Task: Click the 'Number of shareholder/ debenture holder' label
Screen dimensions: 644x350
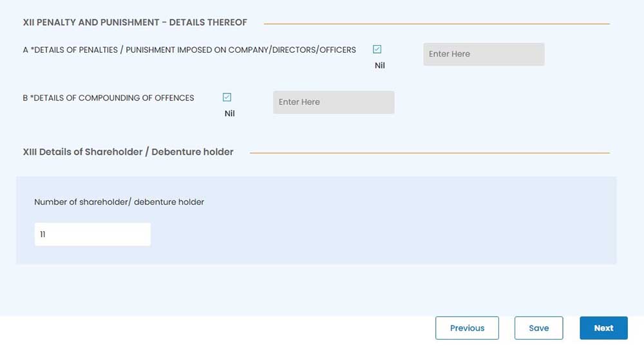Action: pyautogui.click(x=119, y=202)
